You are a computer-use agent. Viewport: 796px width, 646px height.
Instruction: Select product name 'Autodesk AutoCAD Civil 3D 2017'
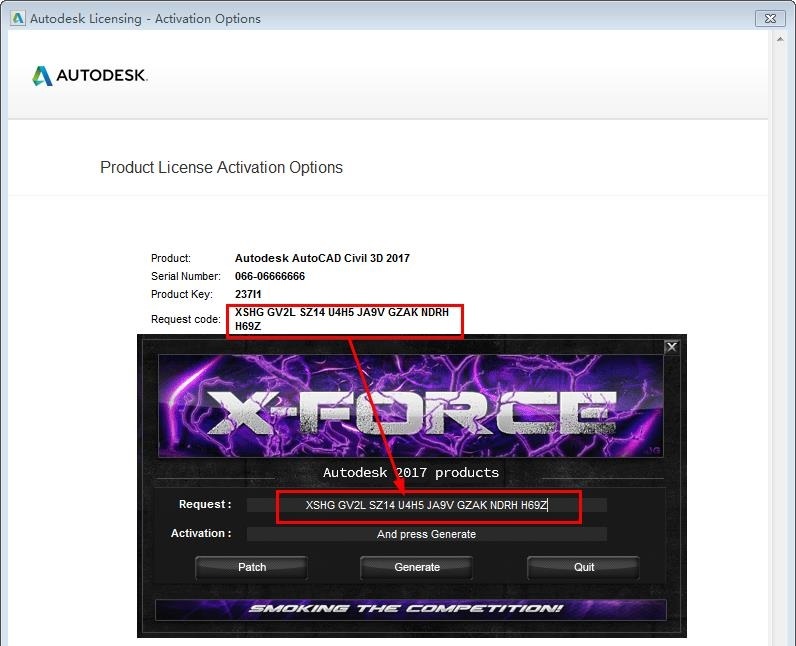click(322, 258)
